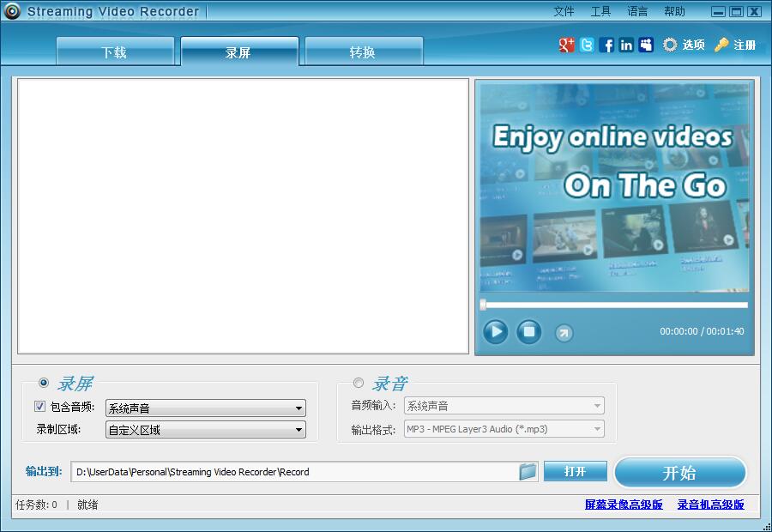Screen dimensions: 772x532
Task: Click the 注册 label
Action: point(745,45)
